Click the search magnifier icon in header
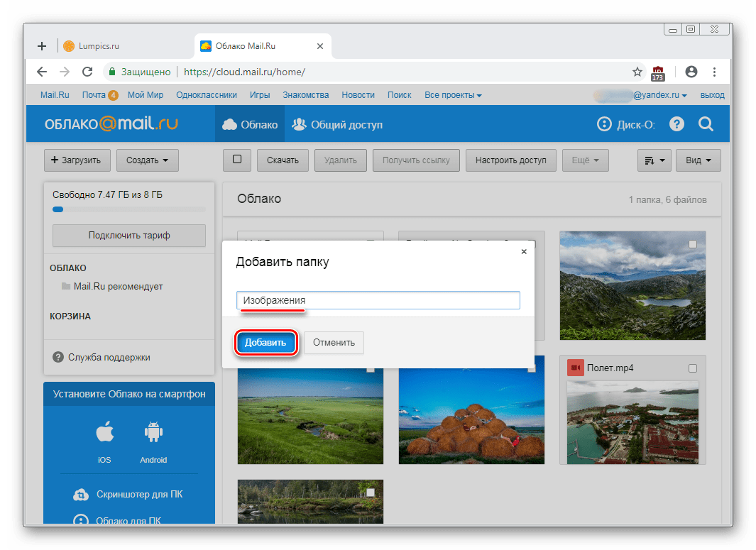 pyautogui.click(x=706, y=124)
